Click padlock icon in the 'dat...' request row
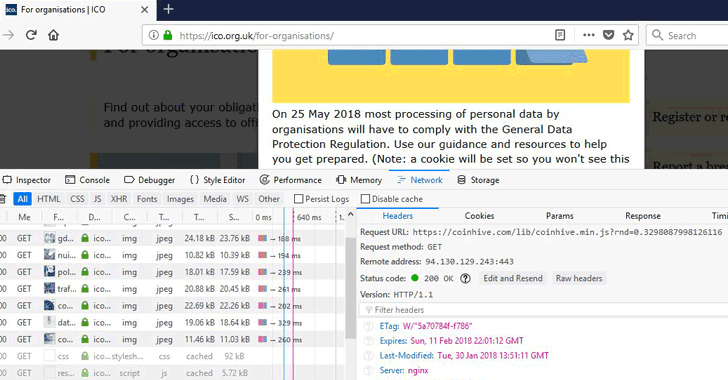The width and height of the screenshot is (728, 380). [85, 322]
